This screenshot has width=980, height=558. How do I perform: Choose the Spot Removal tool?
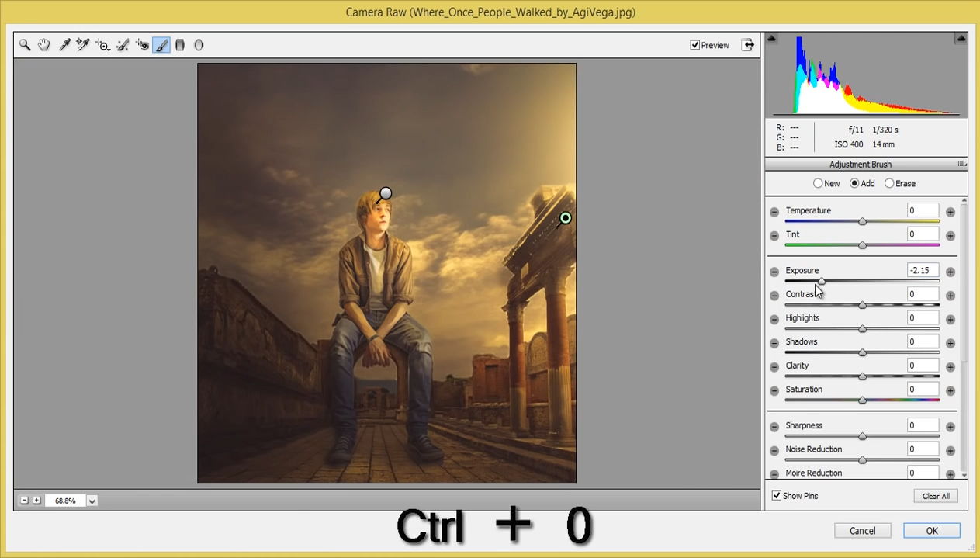click(122, 45)
